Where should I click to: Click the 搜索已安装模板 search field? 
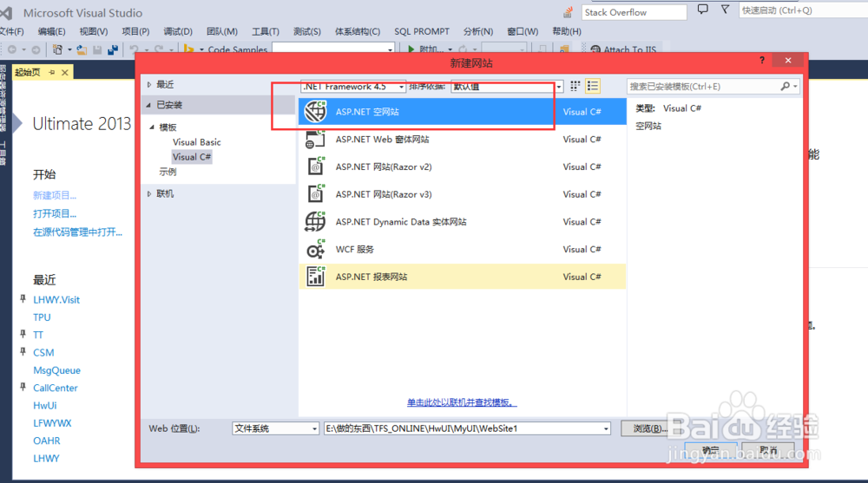pos(703,87)
